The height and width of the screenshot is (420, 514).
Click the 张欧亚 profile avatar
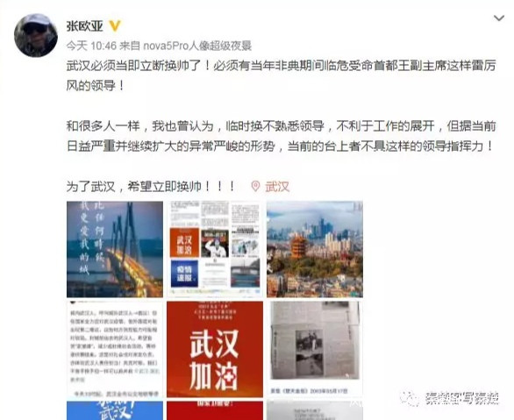coord(35,35)
